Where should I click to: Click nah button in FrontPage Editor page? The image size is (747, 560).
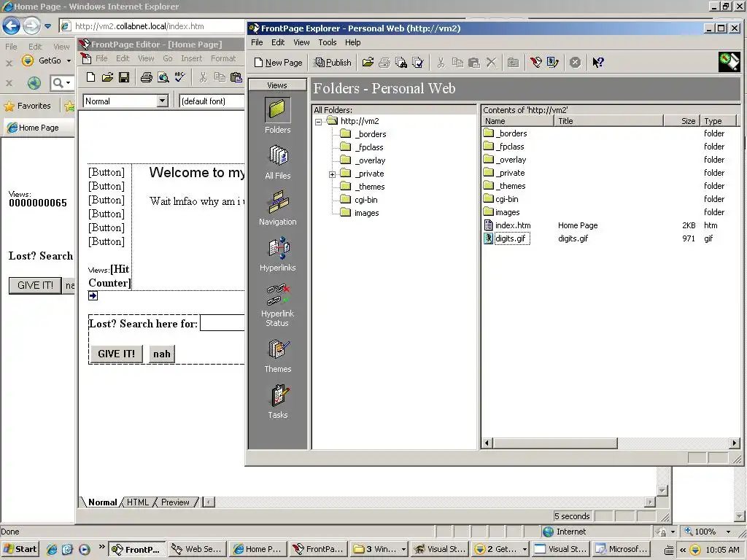click(161, 354)
